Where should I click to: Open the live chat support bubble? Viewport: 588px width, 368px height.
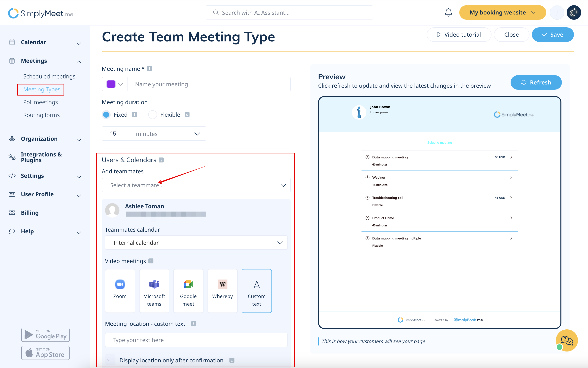click(566, 340)
